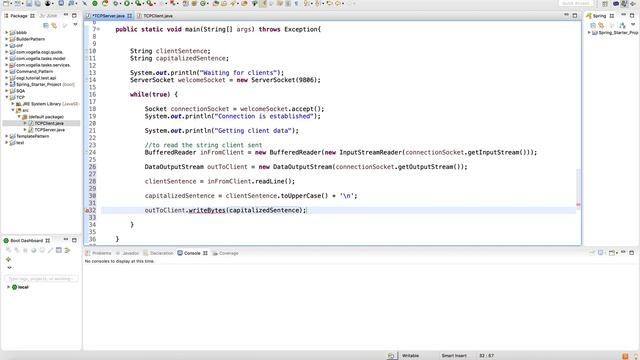Switch to the TCPServer.java editor tab
The width and height of the screenshot is (640, 360).
pyautogui.click(x=108, y=16)
